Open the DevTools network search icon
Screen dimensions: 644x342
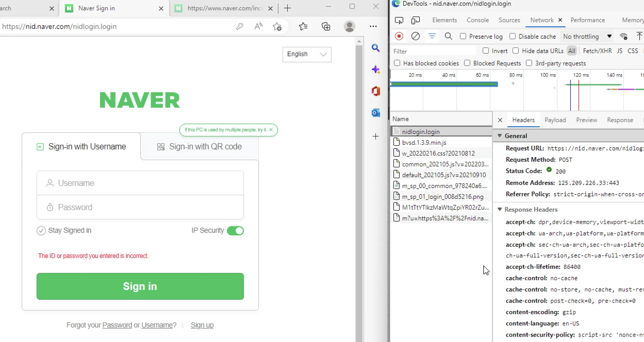click(448, 36)
